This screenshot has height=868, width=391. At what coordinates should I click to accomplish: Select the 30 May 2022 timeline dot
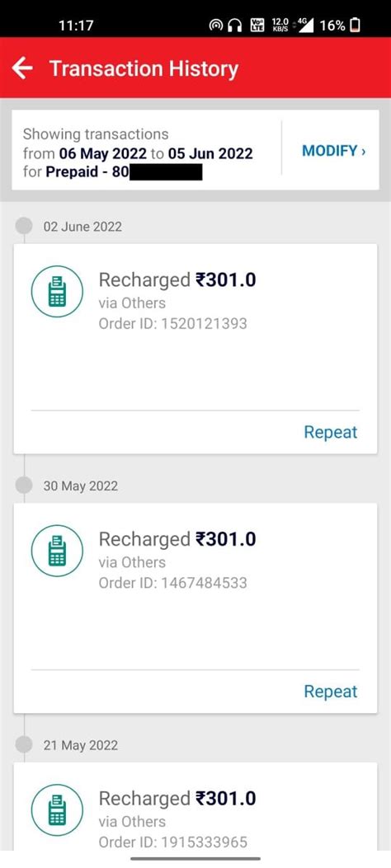(24, 486)
